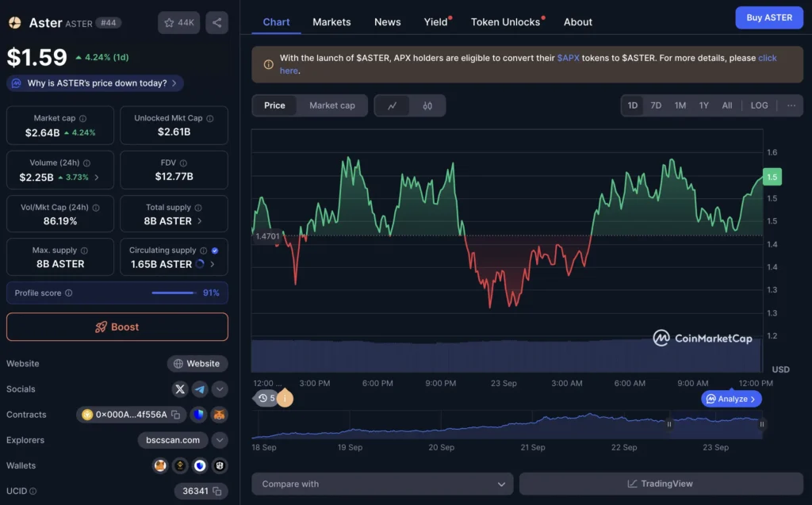
Task: Expand Circulating supply details chevron
Action: [x=213, y=264]
